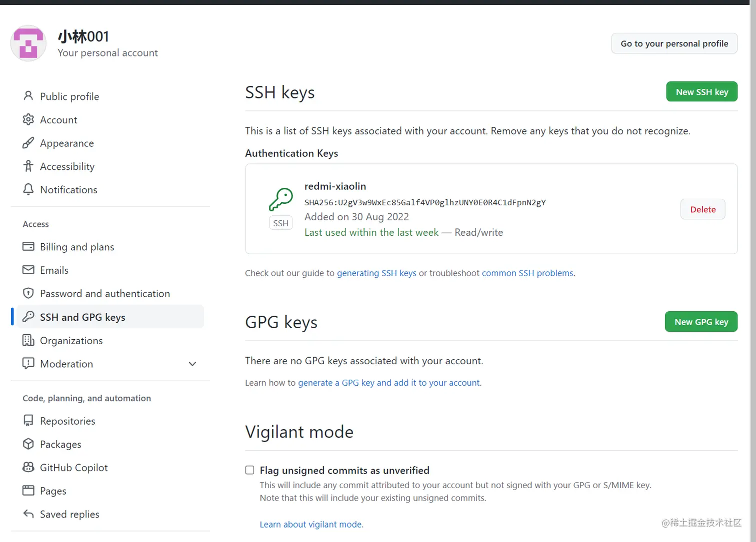The image size is (756, 542).
Task: Select the Organizations menu item
Action: click(x=71, y=341)
